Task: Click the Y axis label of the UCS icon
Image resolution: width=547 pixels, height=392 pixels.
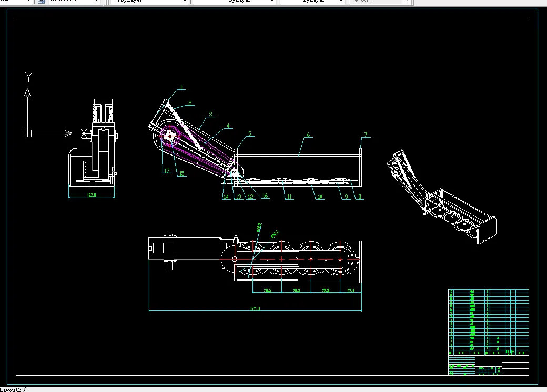Action: [x=28, y=77]
